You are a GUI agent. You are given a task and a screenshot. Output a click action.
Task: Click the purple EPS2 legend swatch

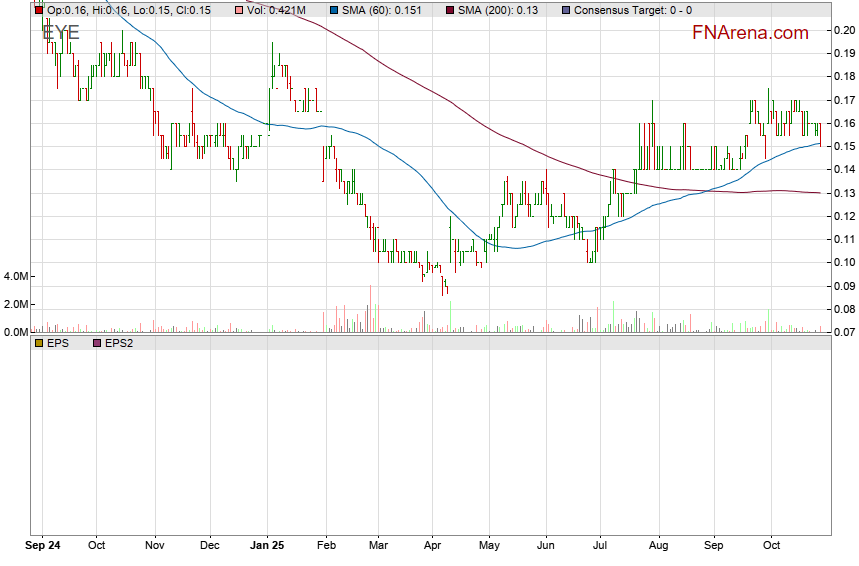tap(97, 343)
